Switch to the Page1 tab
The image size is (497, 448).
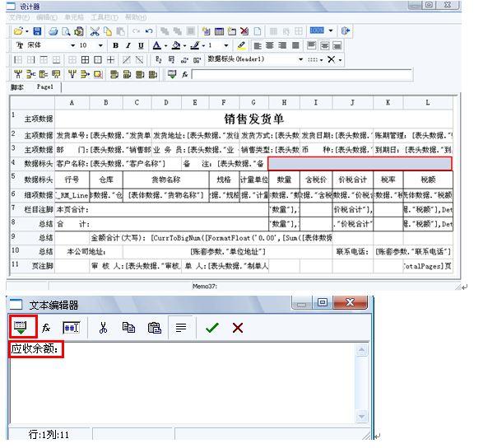coord(45,86)
